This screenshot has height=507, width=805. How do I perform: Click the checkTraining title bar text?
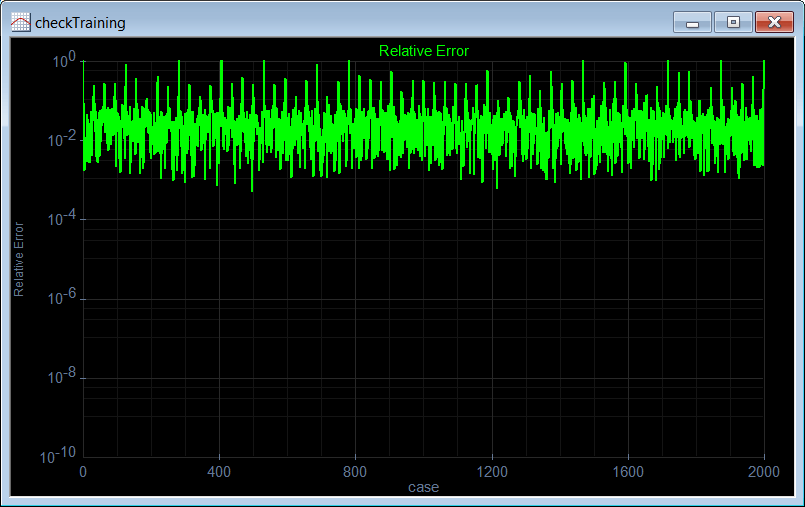(80, 23)
